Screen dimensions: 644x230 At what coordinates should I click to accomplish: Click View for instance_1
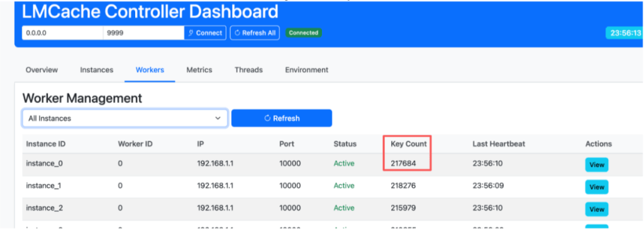tap(597, 187)
